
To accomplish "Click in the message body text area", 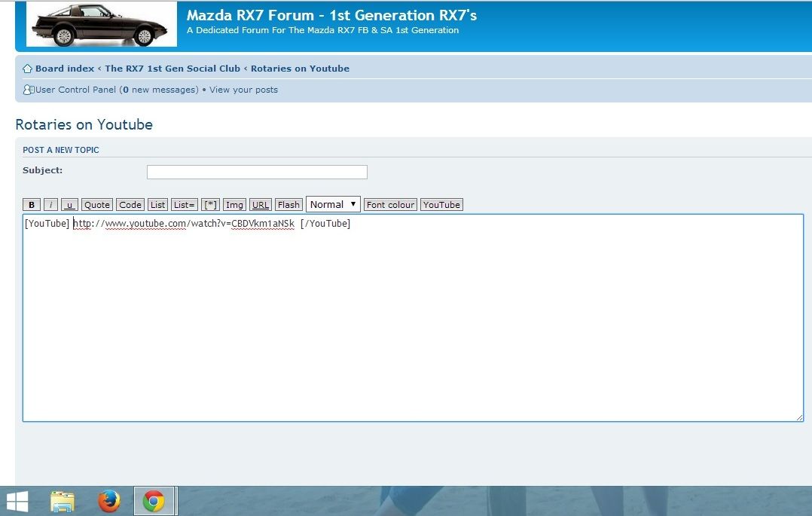I will point(413,318).
